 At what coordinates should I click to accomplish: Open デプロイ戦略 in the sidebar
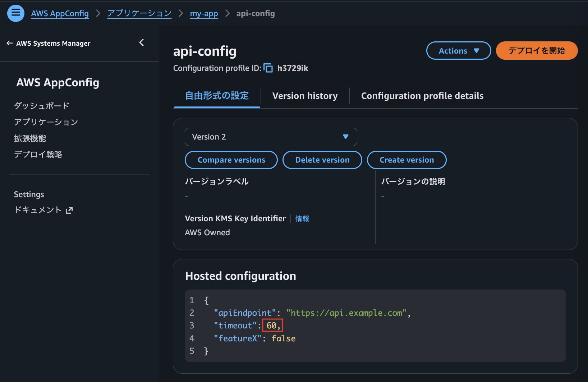[38, 155]
